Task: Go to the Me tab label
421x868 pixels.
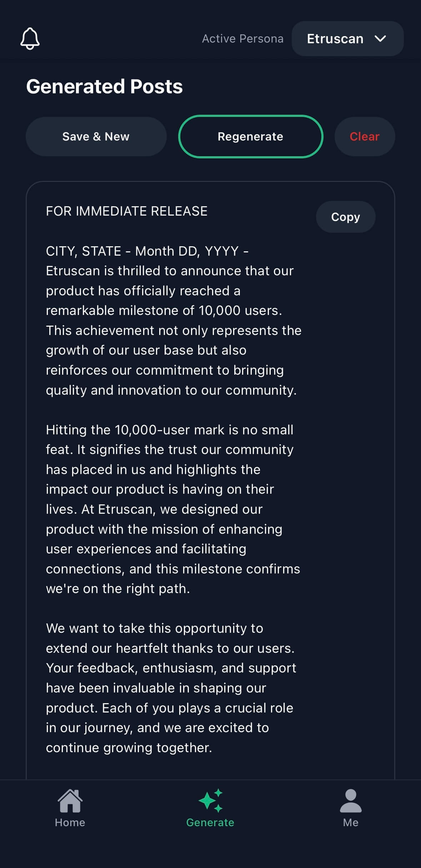Action: (x=351, y=823)
